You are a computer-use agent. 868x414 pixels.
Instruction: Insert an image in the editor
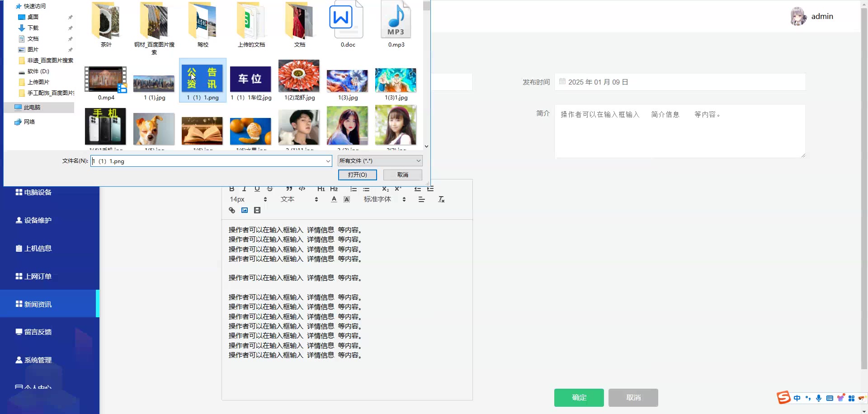point(245,210)
